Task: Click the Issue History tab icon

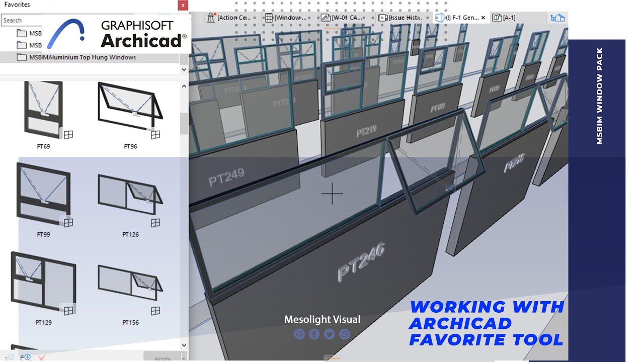Action: [x=383, y=18]
